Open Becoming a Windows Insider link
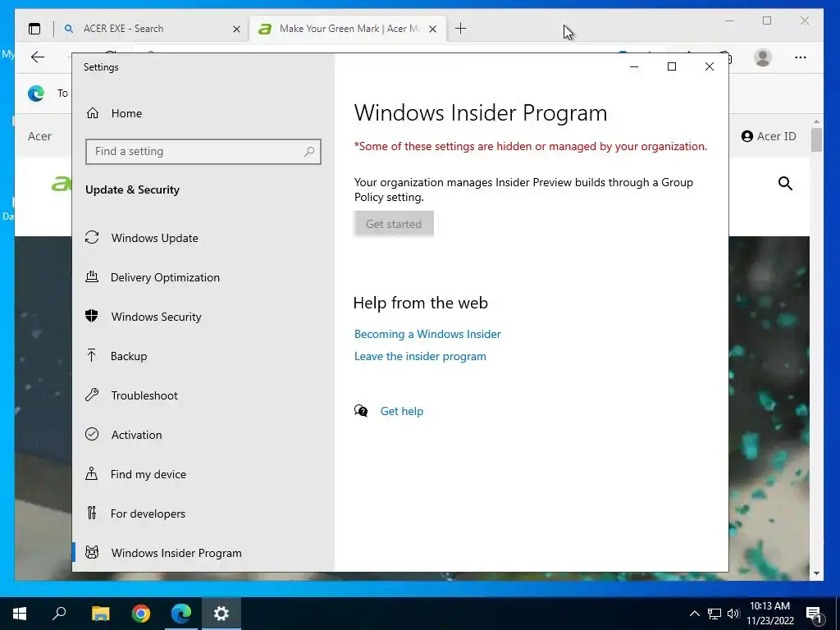Screen dimensions: 840x630 (427, 334)
